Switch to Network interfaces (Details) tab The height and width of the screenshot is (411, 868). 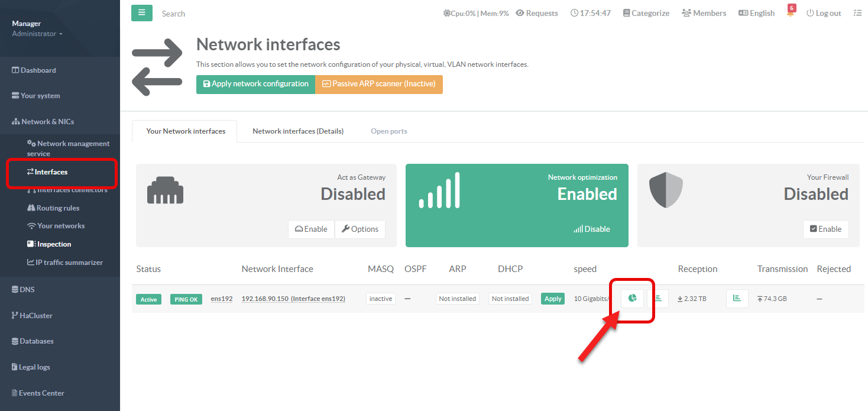[x=298, y=131]
